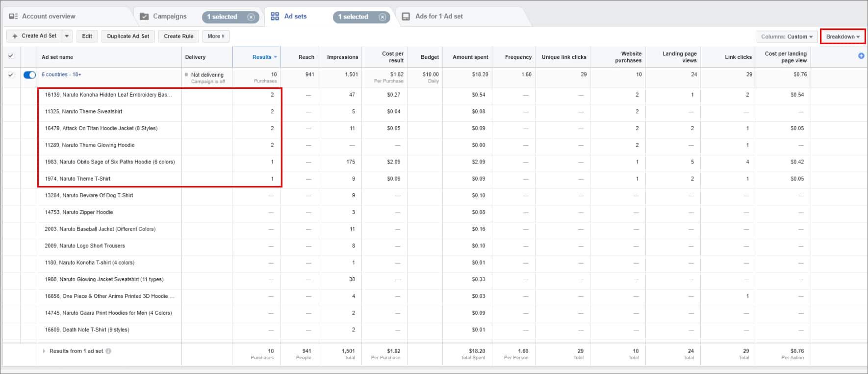The height and width of the screenshot is (374, 868).
Task: Click the Budget column header
Action: pos(425,57)
